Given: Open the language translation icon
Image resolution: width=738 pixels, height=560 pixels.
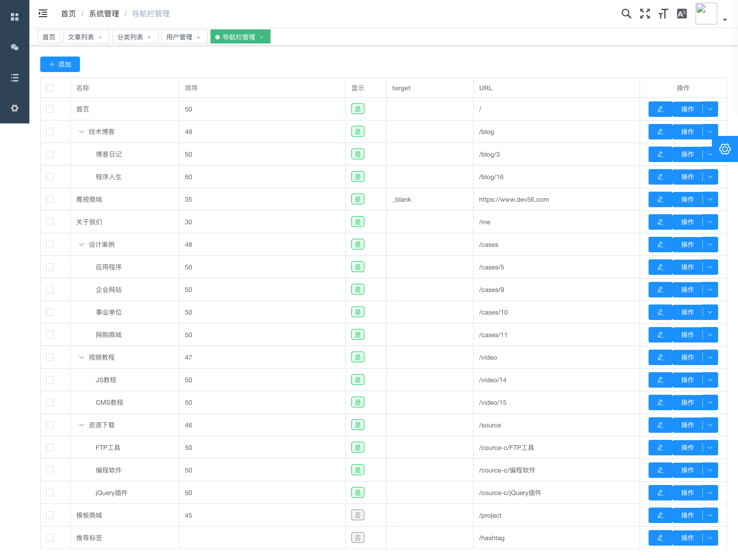Looking at the screenshot, I should tap(682, 14).
